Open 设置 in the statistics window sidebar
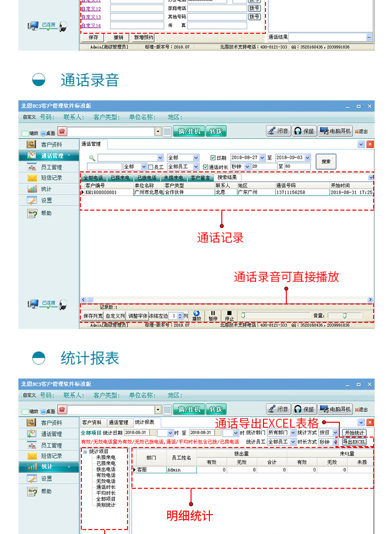The height and width of the screenshot is (534, 392). pos(49,478)
